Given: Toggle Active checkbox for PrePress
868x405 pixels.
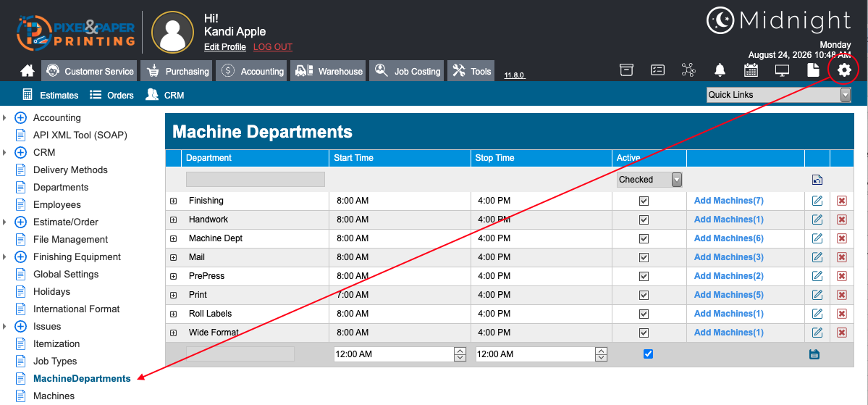Looking at the screenshot, I should [644, 277].
